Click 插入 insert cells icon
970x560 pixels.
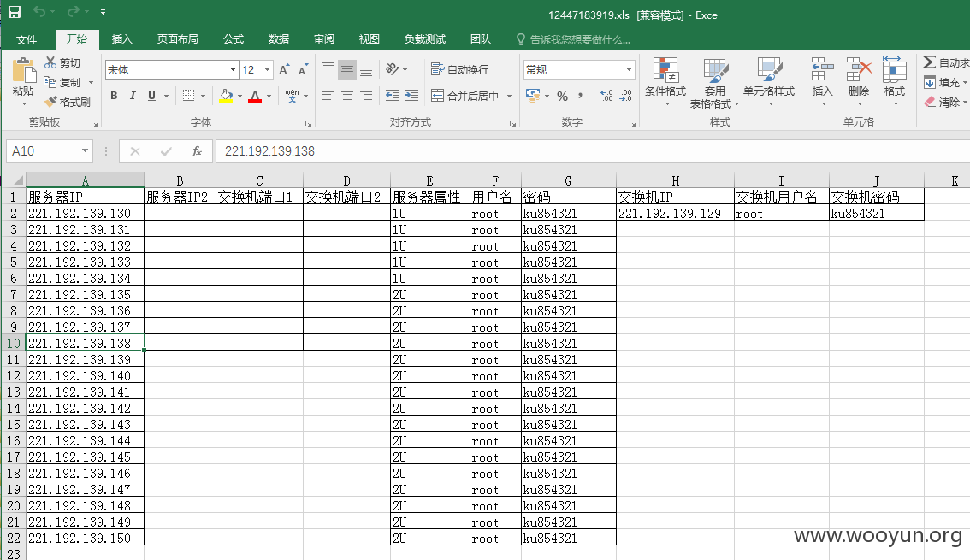822,81
